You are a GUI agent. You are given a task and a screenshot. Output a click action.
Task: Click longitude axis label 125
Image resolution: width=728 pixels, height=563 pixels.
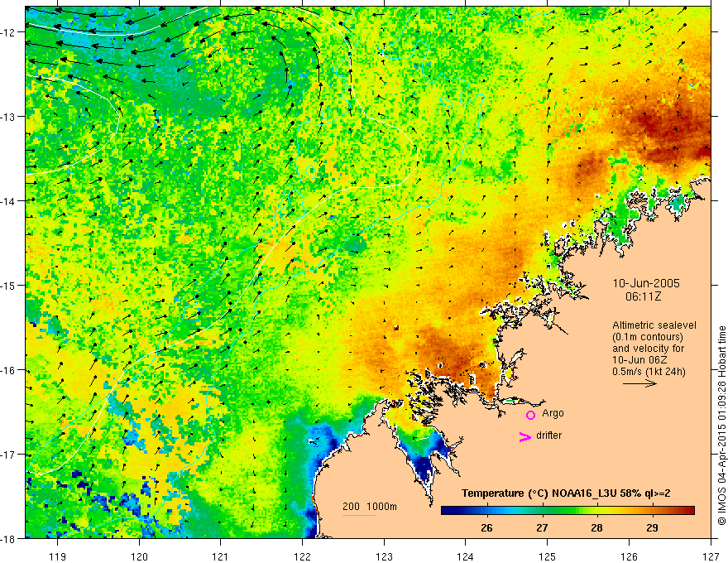[x=548, y=556]
